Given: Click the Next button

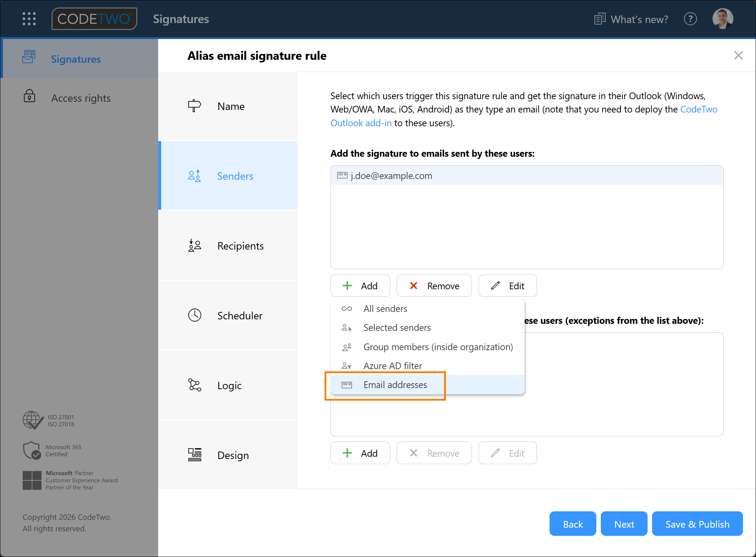Looking at the screenshot, I should coord(624,524).
